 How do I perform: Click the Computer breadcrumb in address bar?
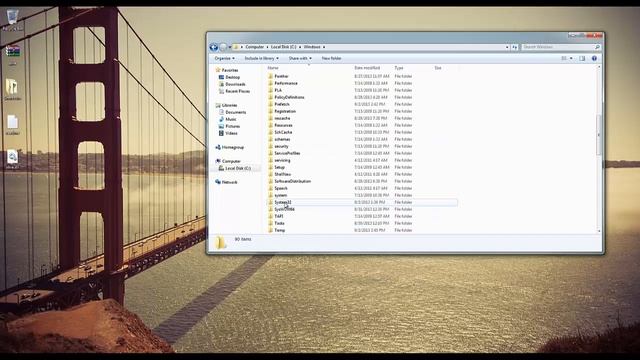pos(255,47)
